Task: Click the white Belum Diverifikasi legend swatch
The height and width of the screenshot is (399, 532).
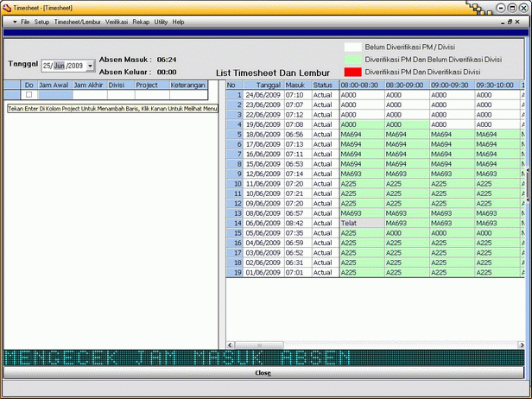Action: click(x=352, y=47)
